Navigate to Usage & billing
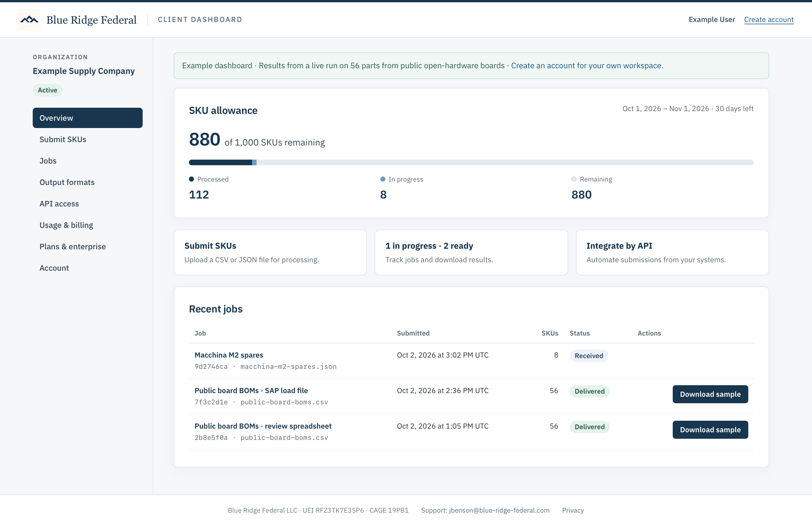 (x=88, y=225)
